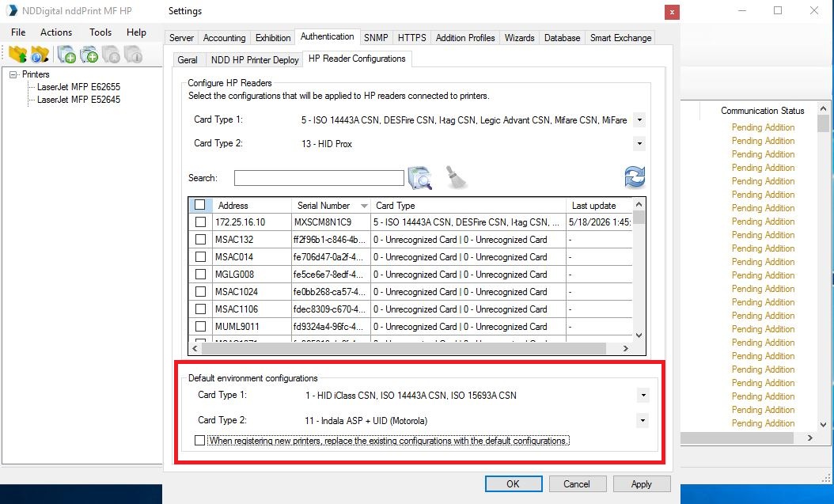Click the Apply button

642,483
